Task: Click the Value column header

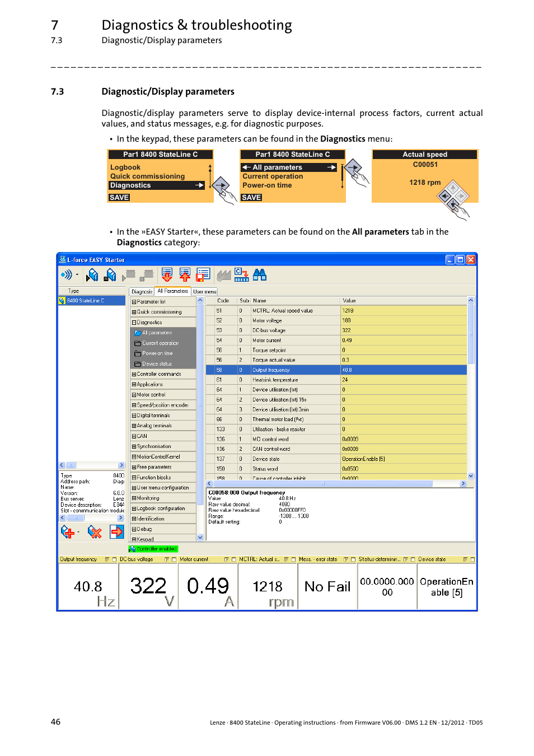Action: pos(404,301)
